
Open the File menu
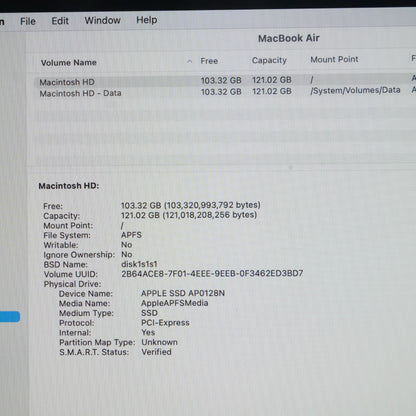(28, 21)
